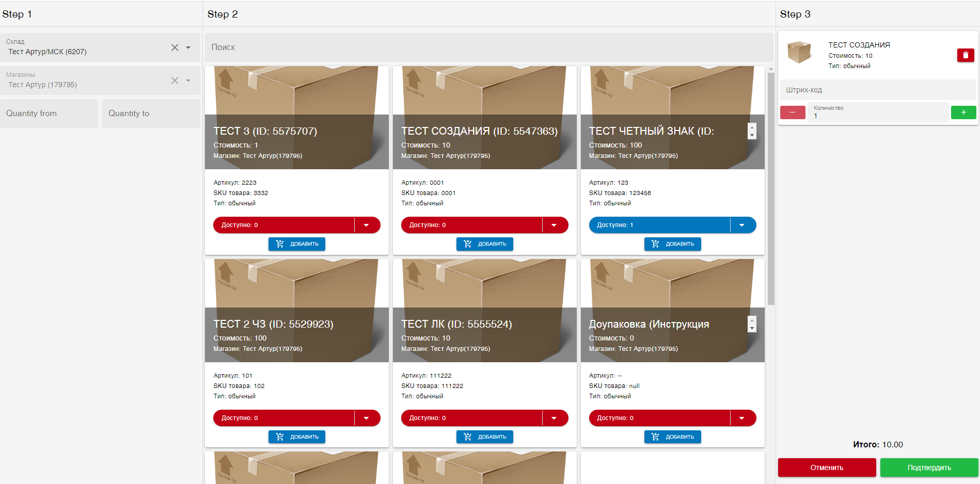Expand availability arrow for Доупаковка

click(742, 418)
